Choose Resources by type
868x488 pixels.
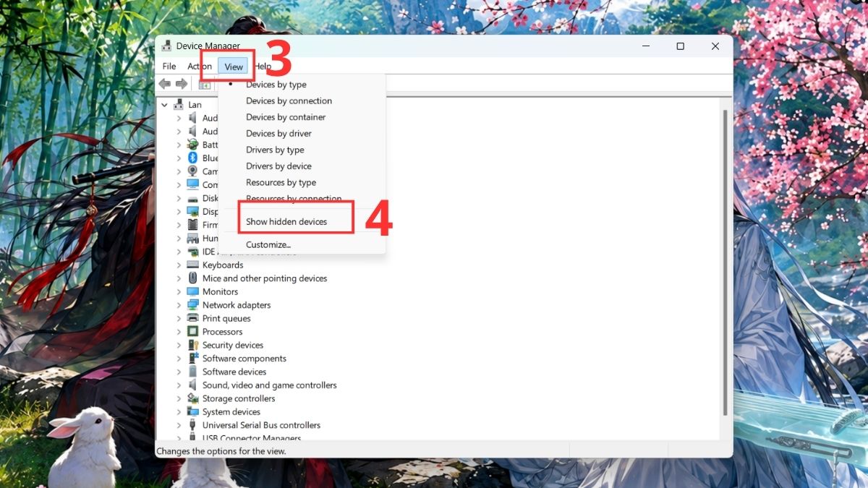[281, 183]
